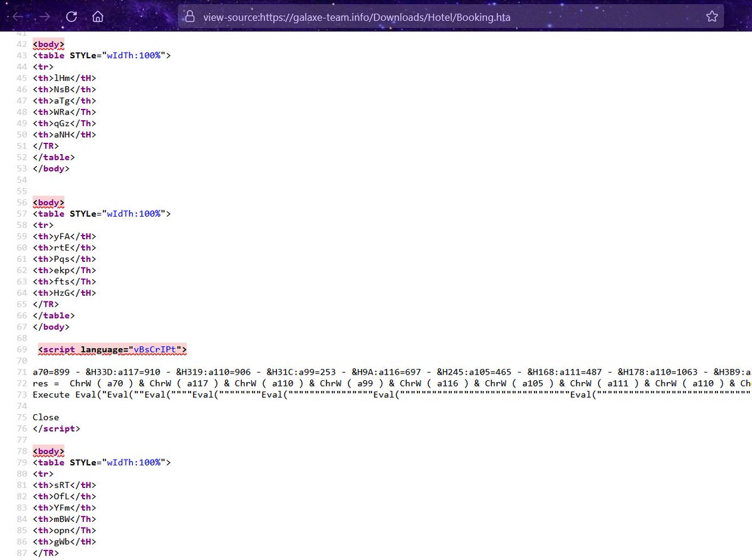The width and height of the screenshot is (752, 560).
Task: Click the sRT header cell text
Action: click(62, 485)
